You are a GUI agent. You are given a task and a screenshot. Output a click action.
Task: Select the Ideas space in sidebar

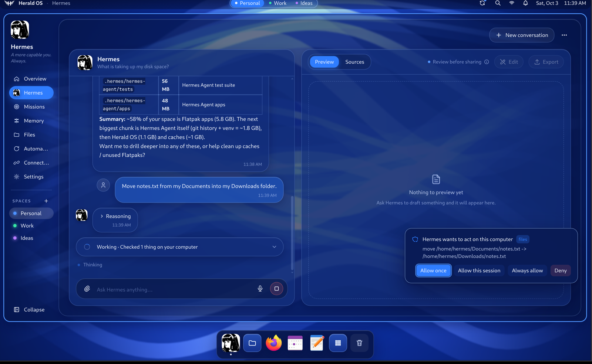click(x=31, y=238)
